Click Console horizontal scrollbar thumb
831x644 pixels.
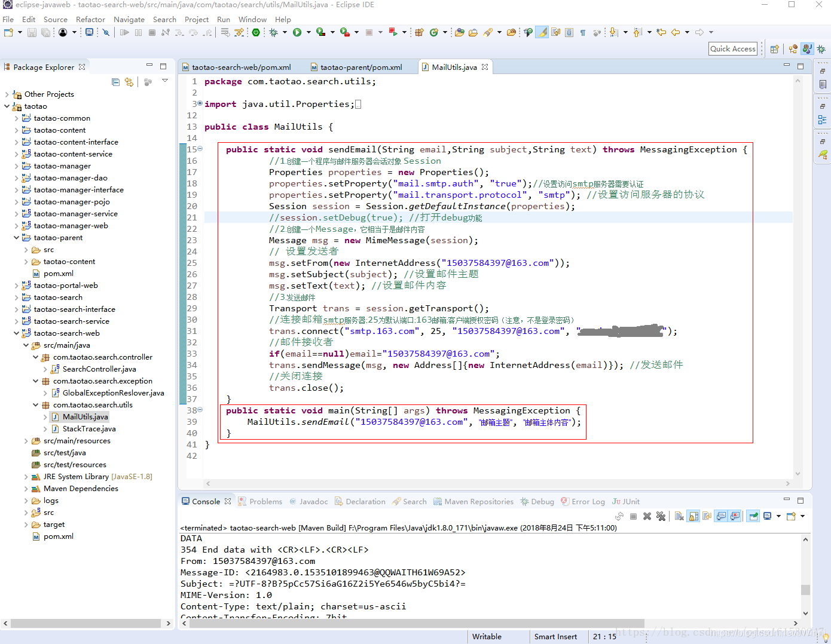point(416,623)
